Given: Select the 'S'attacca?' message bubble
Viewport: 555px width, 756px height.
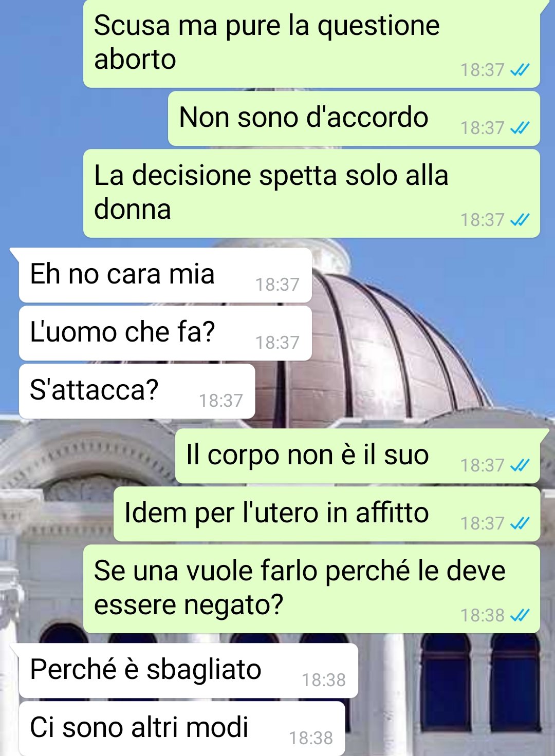Looking at the screenshot, I should point(137,391).
